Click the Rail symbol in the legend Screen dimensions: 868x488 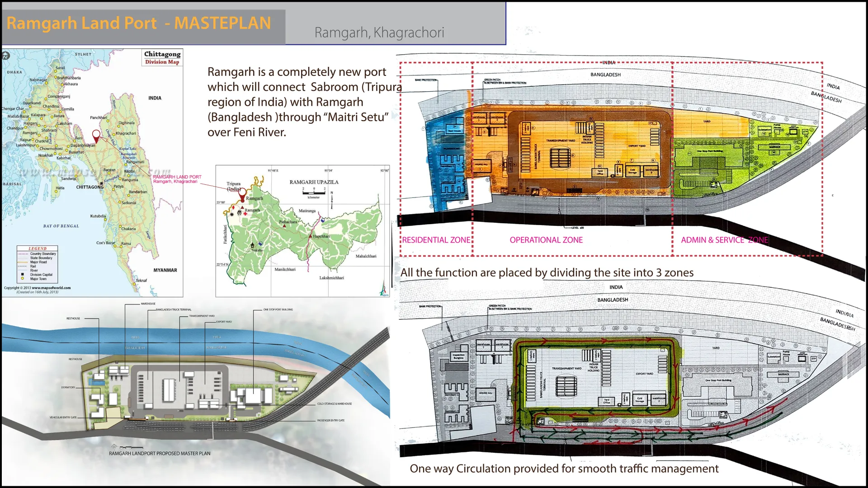[22, 266]
